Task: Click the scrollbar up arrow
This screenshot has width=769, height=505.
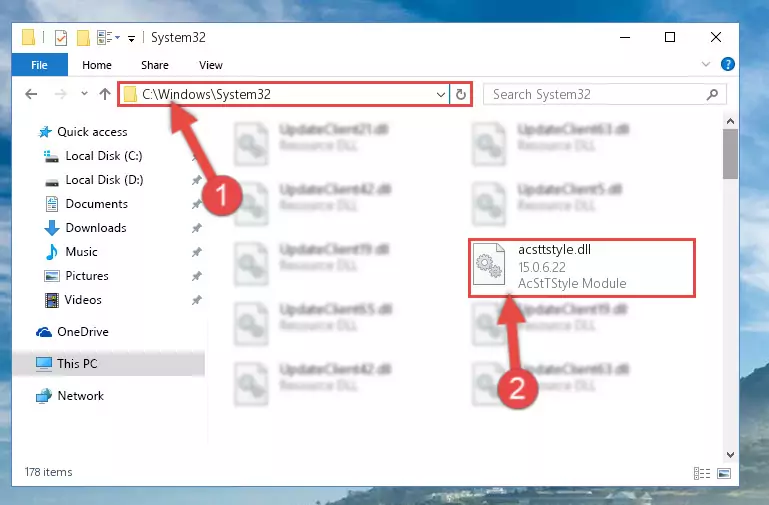Action: pyautogui.click(x=730, y=121)
